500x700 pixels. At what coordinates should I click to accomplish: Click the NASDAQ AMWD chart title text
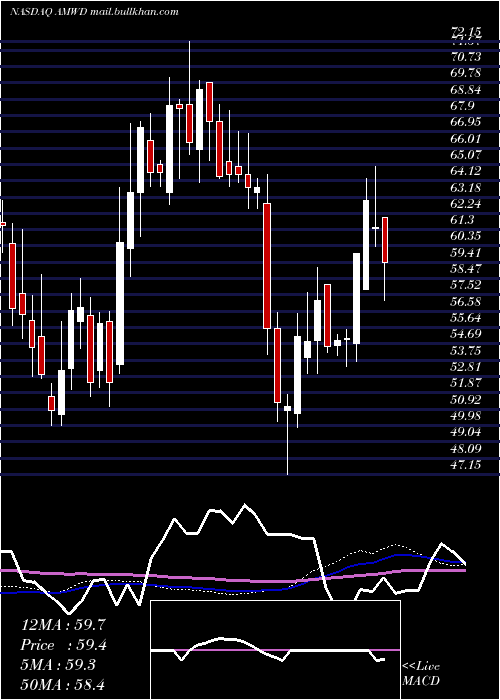point(94,12)
